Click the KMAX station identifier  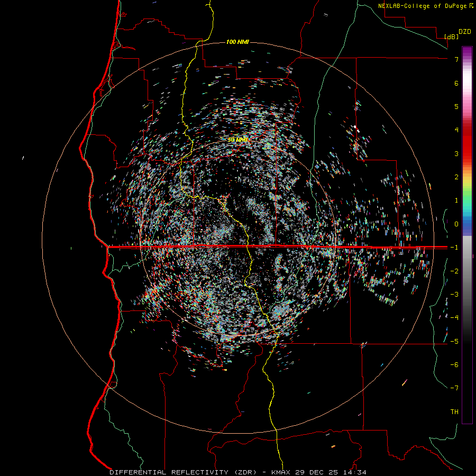click(x=280, y=472)
